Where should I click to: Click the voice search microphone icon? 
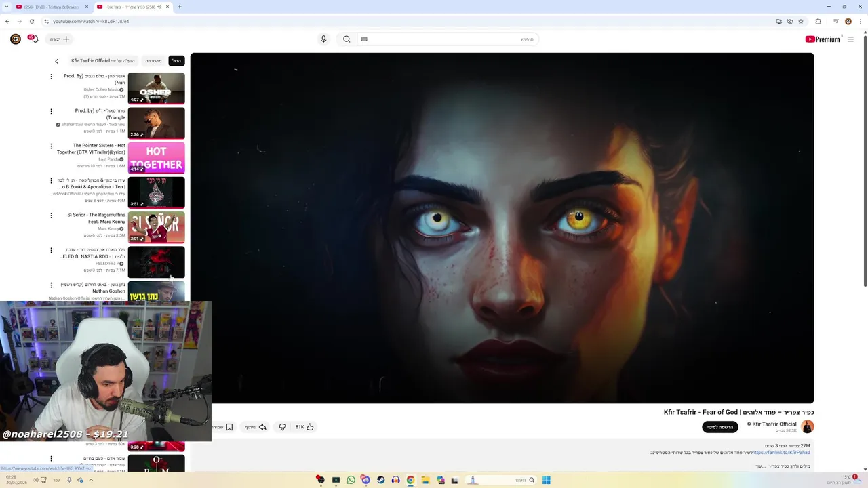point(323,39)
